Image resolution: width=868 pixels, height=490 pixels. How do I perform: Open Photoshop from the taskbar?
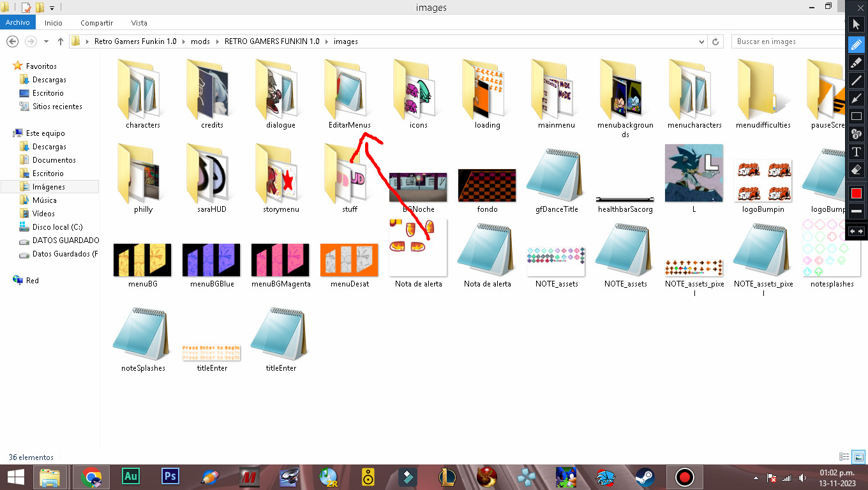click(x=170, y=477)
